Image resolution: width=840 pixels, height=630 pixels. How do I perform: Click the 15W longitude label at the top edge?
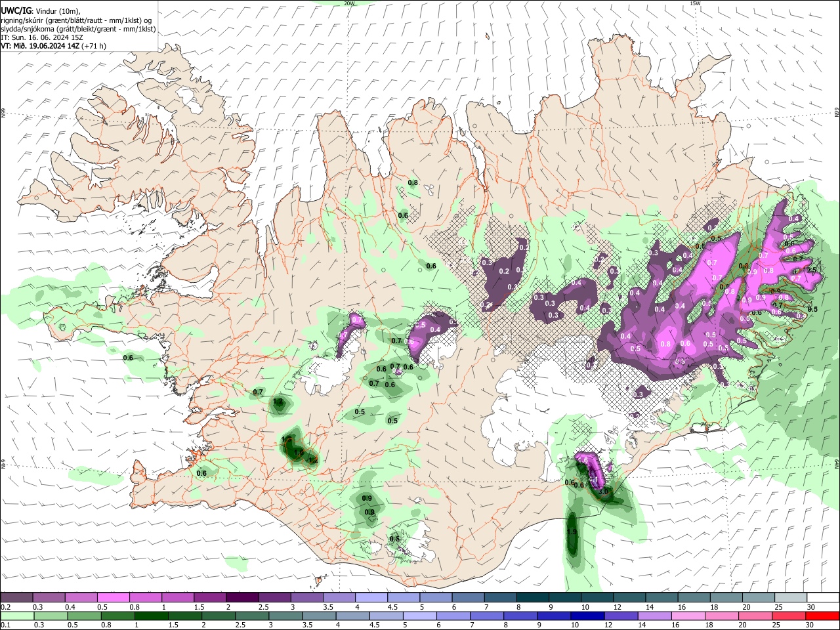[x=695, y=3]
